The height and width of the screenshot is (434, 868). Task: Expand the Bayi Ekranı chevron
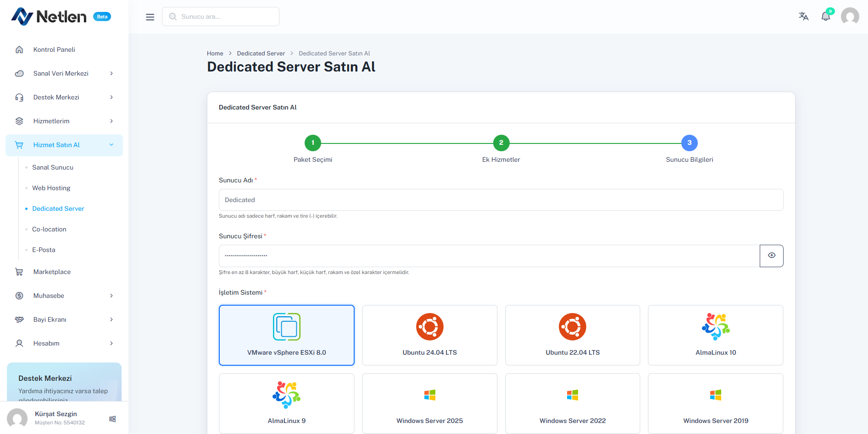111,319
